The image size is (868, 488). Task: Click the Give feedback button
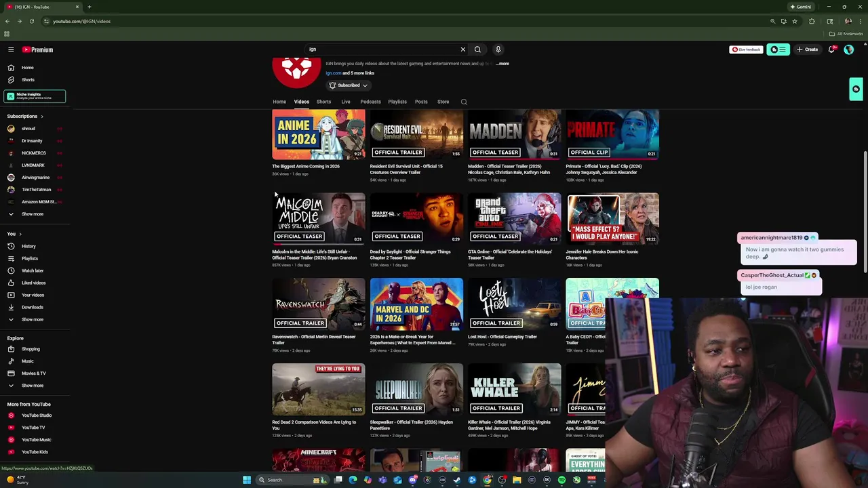click(x=746, y=49)
